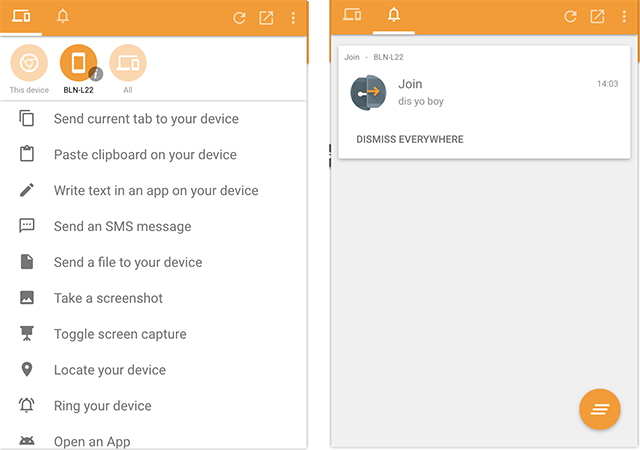640x450 pixels.
Task: Click the Android icon beside Open an App
Action: coord(27,441)
